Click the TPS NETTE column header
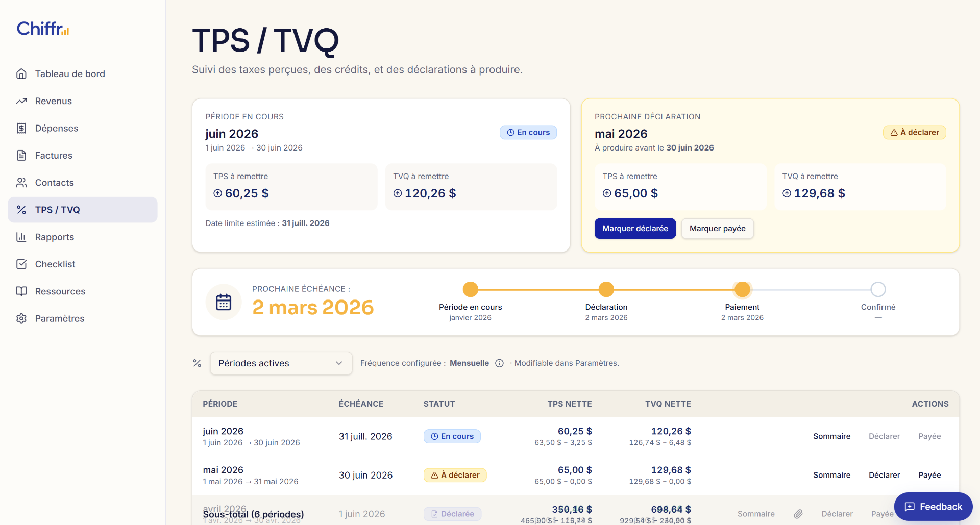This screenshot has width=980, height=525. pyautogui.click(x=570, y=404)
